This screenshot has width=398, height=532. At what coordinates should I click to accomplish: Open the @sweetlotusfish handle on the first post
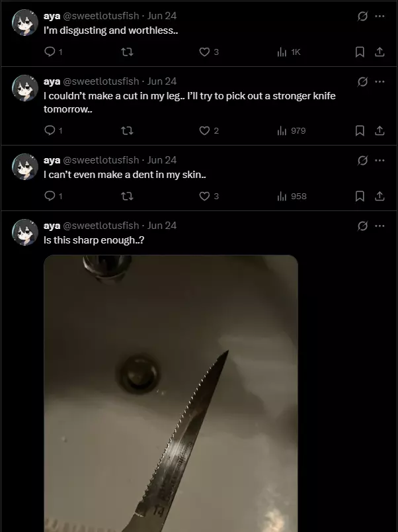coord(101,16)
